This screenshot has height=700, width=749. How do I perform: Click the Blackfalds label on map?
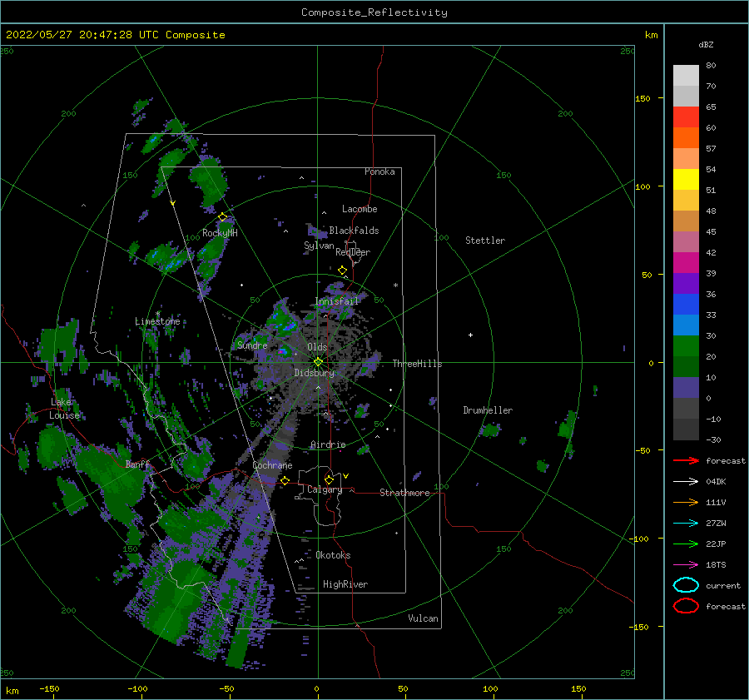[x=354, y=231]
